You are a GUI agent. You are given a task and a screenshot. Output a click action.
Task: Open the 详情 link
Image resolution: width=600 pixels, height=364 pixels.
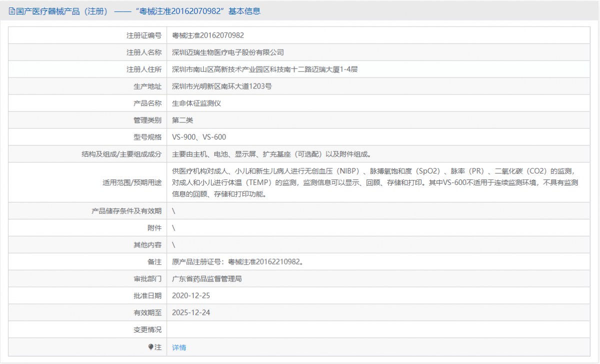pyautogui.click(x=179, y=347)
